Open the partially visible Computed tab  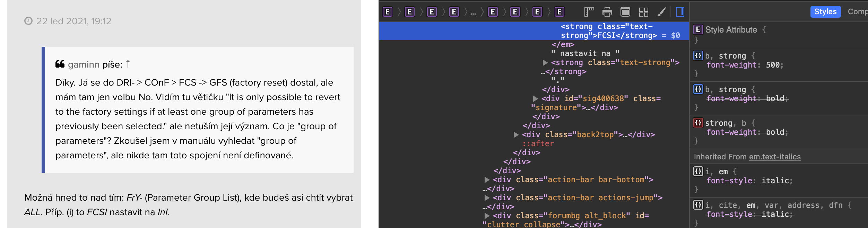pos(857,12)
